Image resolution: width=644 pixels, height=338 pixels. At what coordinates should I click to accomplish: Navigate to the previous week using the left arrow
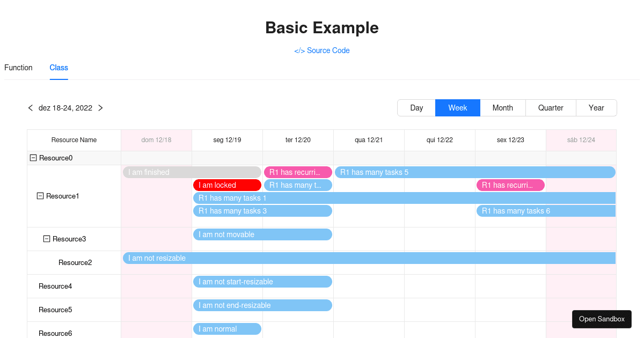tap(30, 108)
